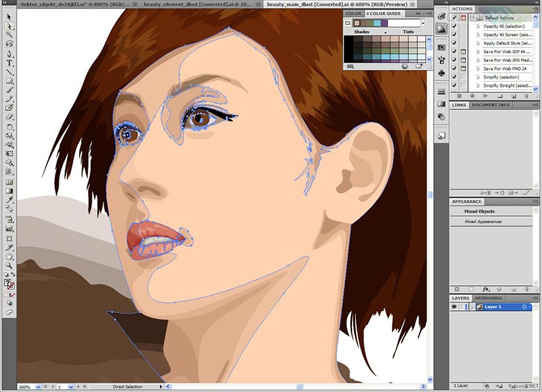The width and height of the screenshot is (542, 392).
Task: Toggle the checkbox beside Opacity 60 (selection)
Action: point(455,26)
